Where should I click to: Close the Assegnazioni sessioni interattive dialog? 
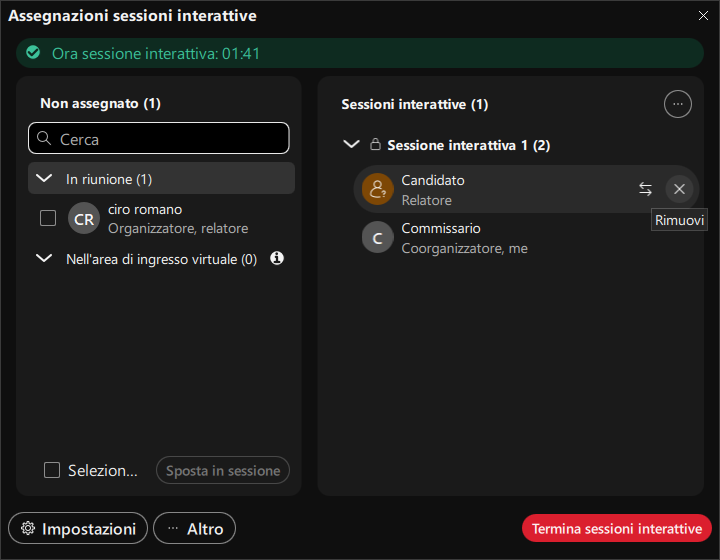(703, 16)
